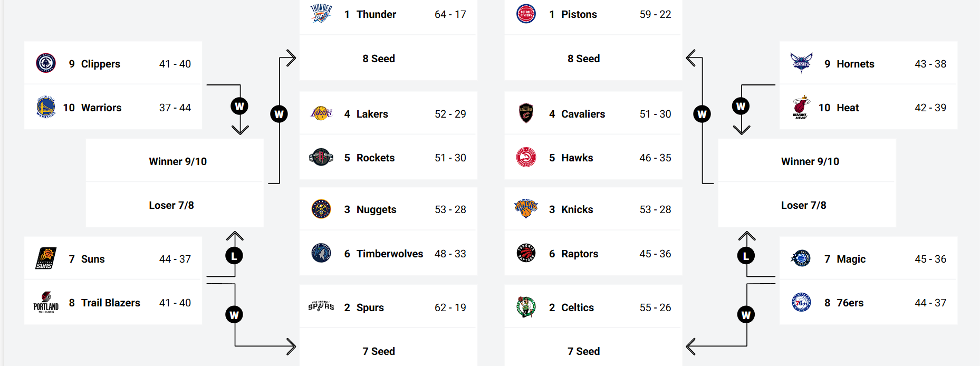This screenshot has height=366, width=980.
Task: Click the Magic 45 - 36 record
Action: pyautogui.click(x=930, y=259)
